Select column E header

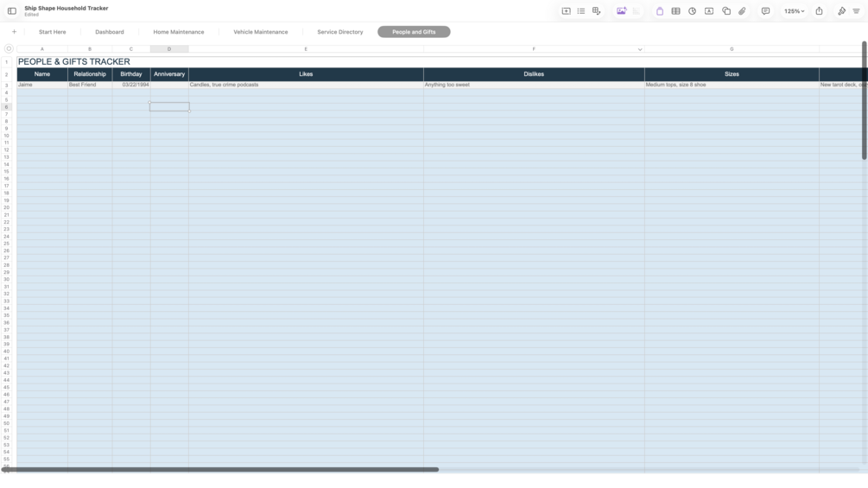(x=306, y=49)
